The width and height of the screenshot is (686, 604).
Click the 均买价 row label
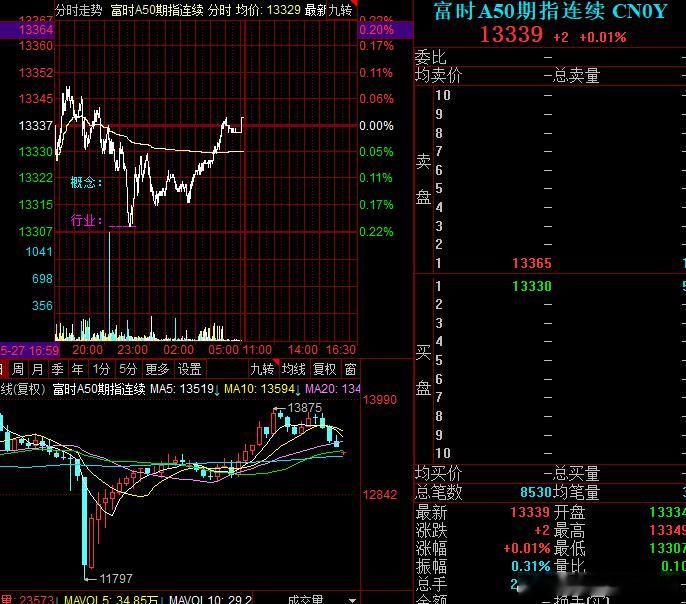click(x=438, y=474)
